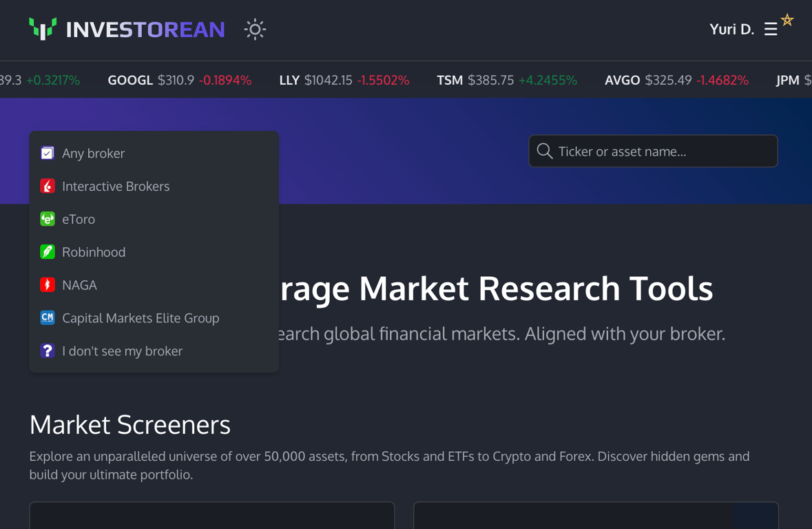Screen dimensions: 812x529
Task: Click the AVGO price $325.49
Action: pyautogui.click(x=668, y=81)
